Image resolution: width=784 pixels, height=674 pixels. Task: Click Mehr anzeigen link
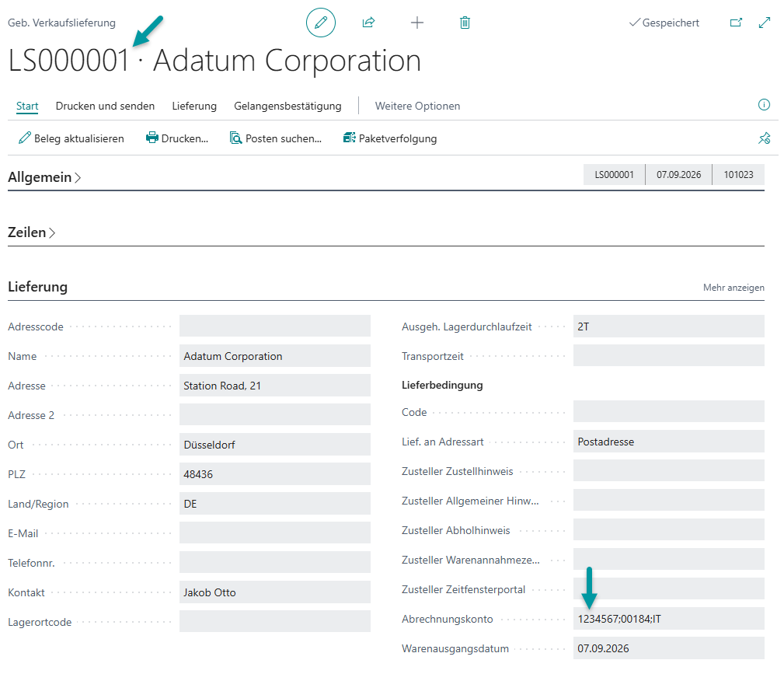(733, 288)
